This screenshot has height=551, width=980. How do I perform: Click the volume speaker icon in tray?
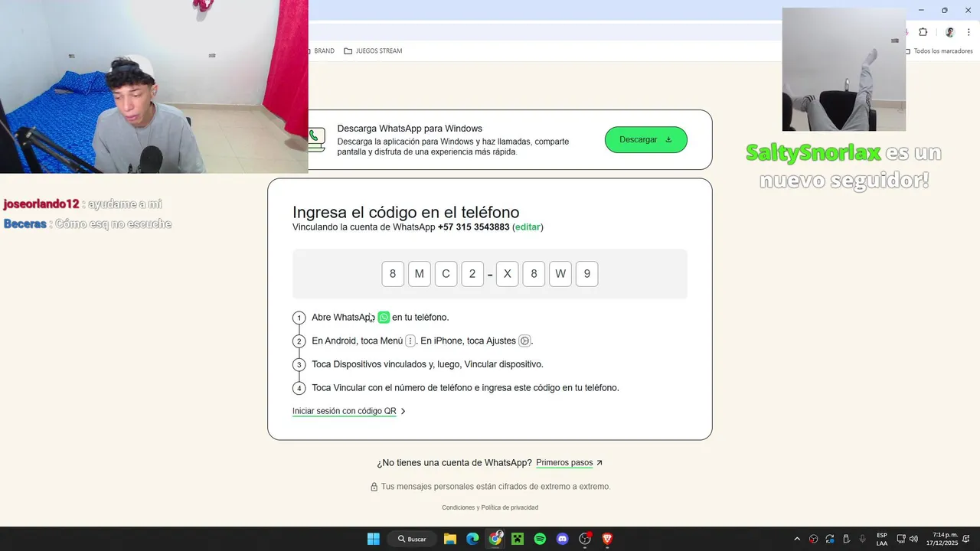coord(913,539)
